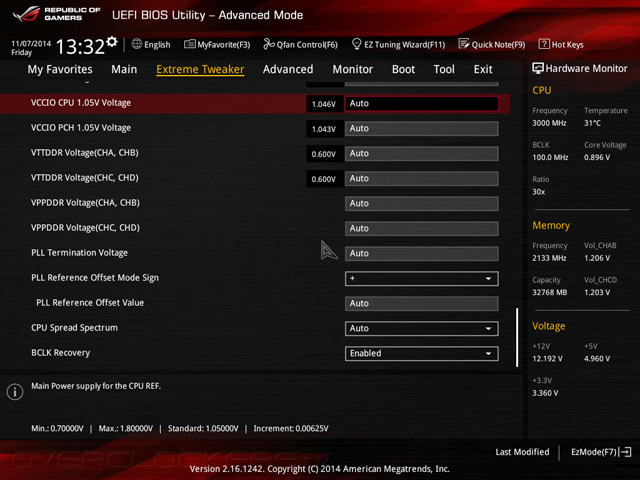Click the MyFavorite(F3) folder icon
This screenshot has width=640, height=480.
(x=189, y=44)
